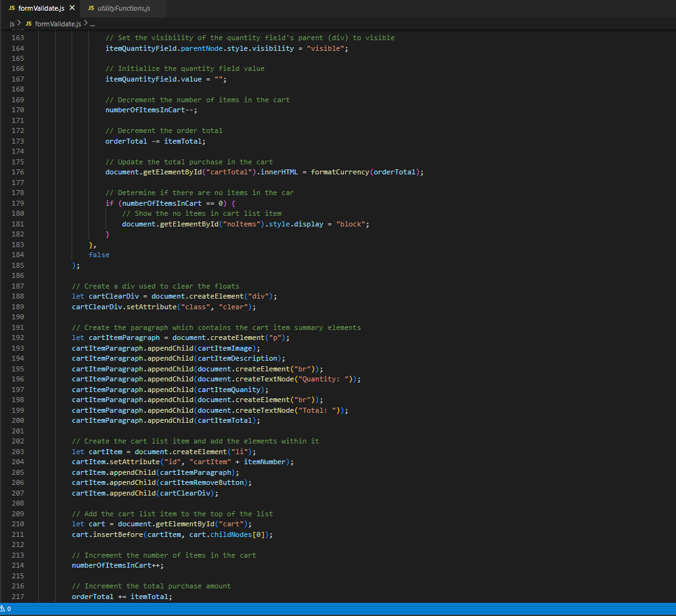Click the formValidate.js label in breadcrumb
Viewport: 676px width, 616px height.
pos(58,23)
